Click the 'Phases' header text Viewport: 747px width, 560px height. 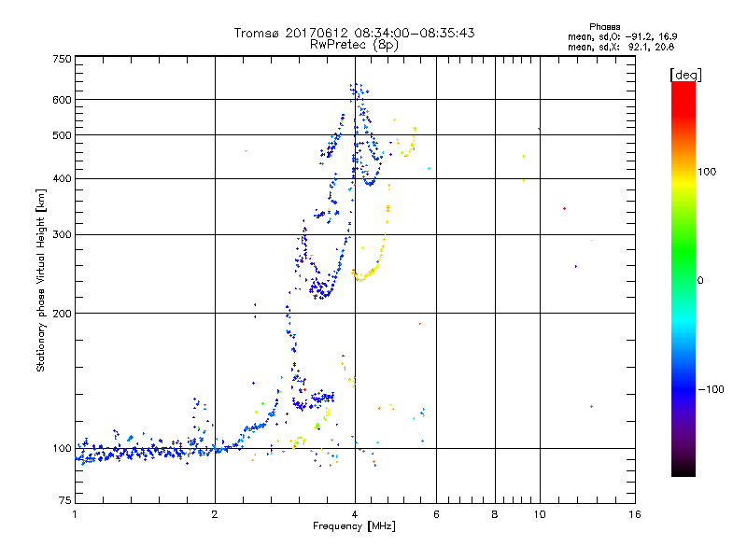[604, 27]
